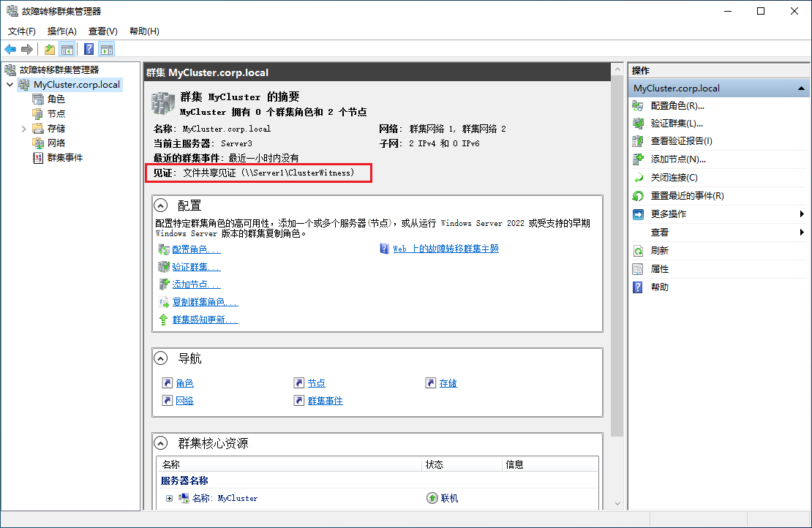Go to the 存储 navigation link
The image size is (812, 528).
[x=448, y=383]
